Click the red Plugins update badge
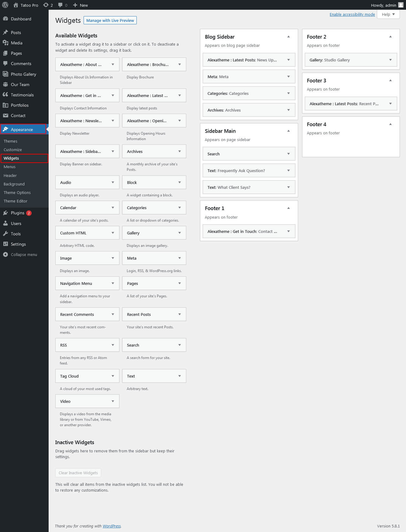Viewport: 406px width, 532px height. pyautogui.click(x=29, y=213)
